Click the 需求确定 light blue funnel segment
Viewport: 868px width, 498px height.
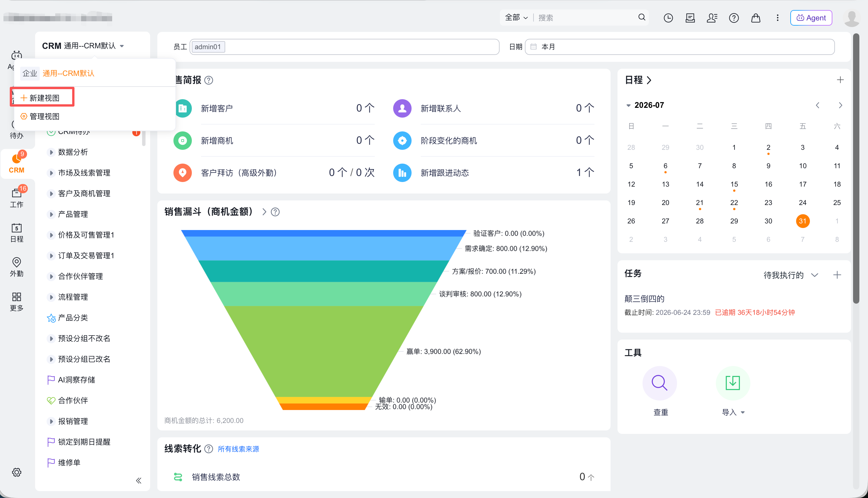pos(323,248)
